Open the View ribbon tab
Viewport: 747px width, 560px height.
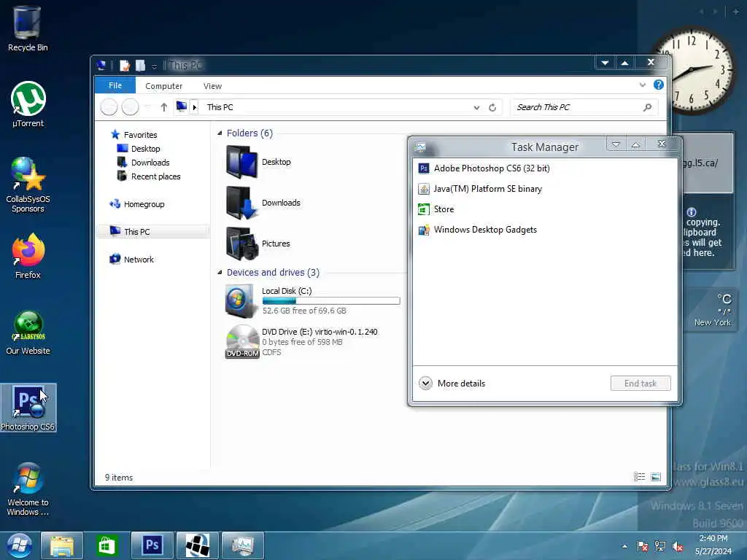pos(212,86)
